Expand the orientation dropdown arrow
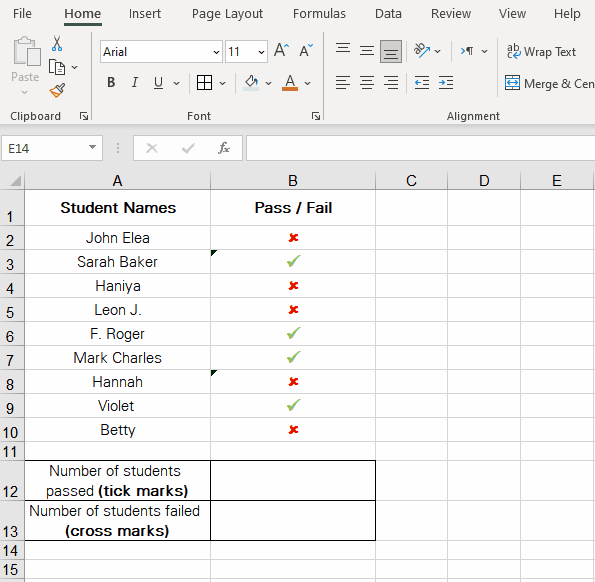The height and width of the screenshot is (582, 595). (x=438, y=51)
